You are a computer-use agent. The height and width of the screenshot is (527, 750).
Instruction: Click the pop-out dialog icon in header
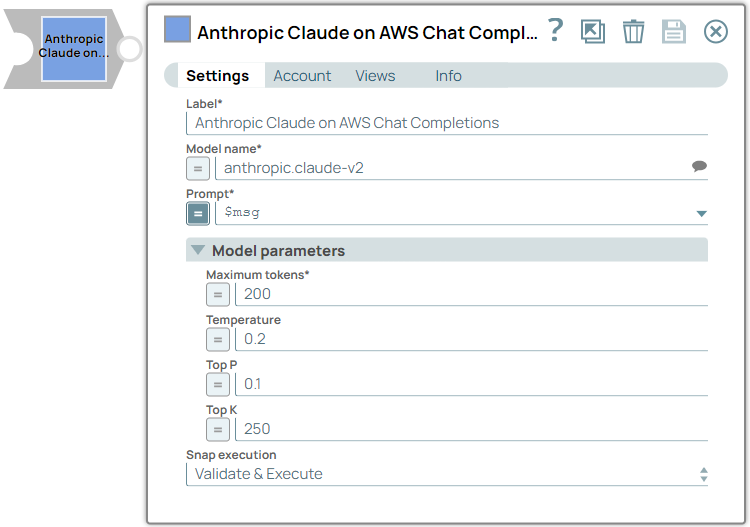pyautogui.click(x=593, y=32)
